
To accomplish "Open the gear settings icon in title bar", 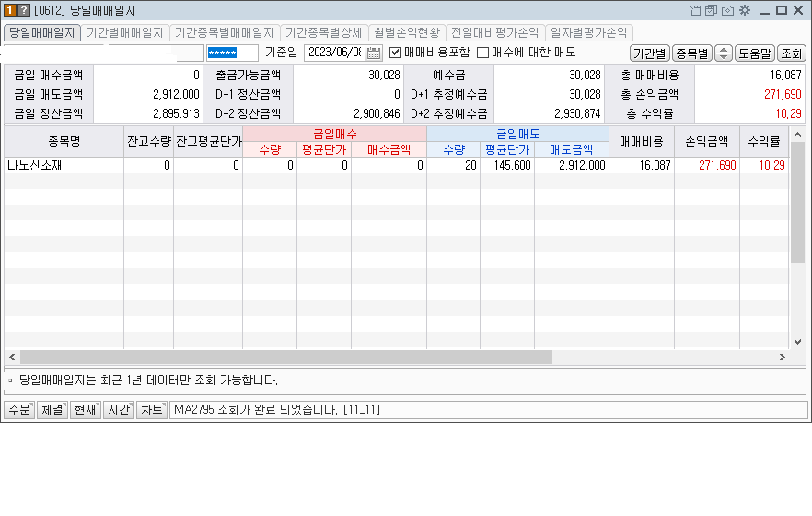I will click(x=745, y=10).
